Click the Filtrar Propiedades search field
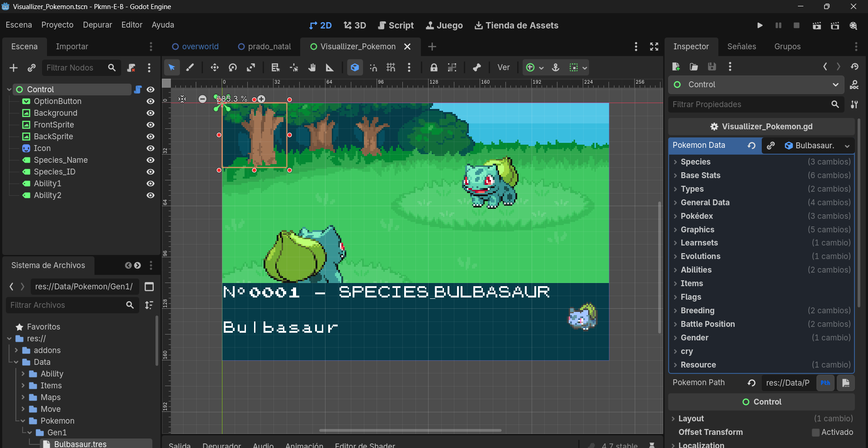868x448 pixels. coord(756,104)
